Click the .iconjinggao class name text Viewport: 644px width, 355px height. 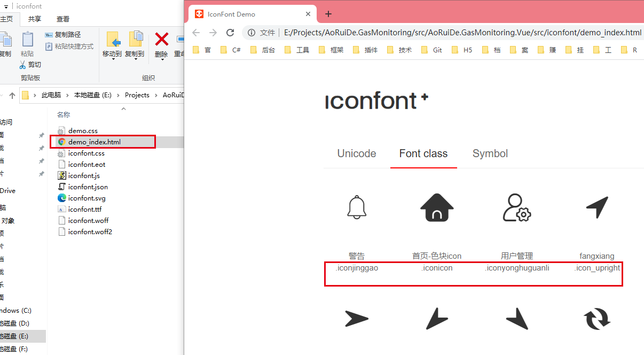357,268
